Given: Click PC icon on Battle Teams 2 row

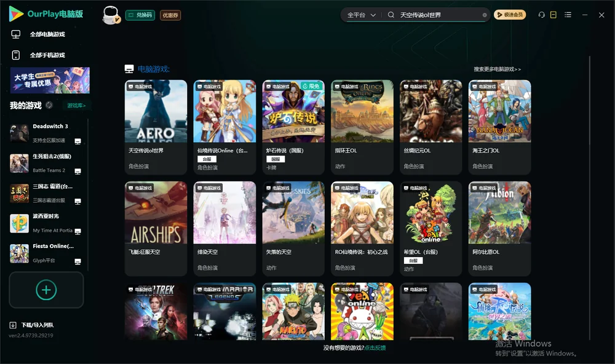Looking at the screenshot, I should point(77,172).
